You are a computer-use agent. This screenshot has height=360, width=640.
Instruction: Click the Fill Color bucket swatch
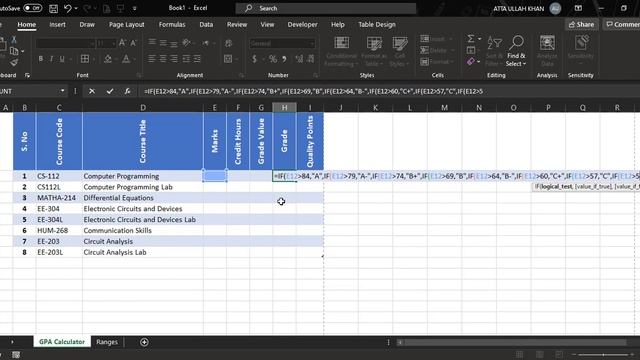(x=108, y=59)
